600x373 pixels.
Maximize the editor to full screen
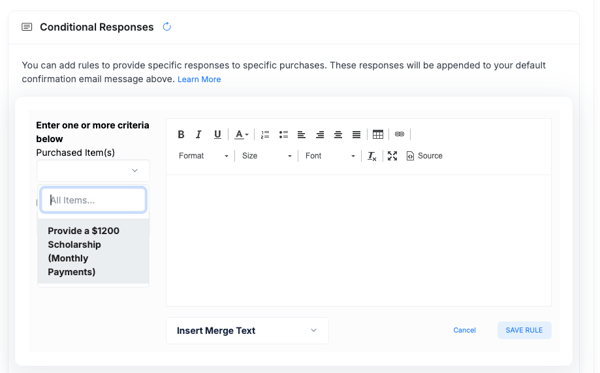click(392, 156)
